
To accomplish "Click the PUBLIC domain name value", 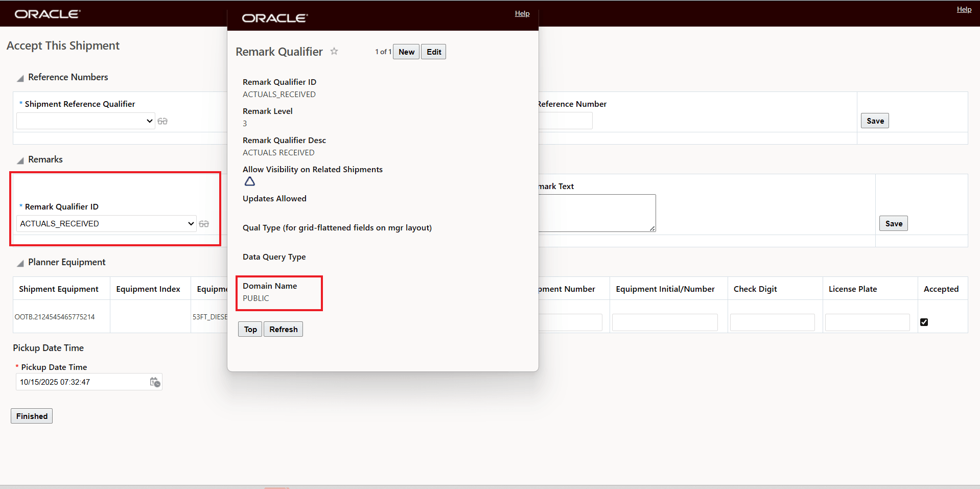I will click(x=255, y=298).
